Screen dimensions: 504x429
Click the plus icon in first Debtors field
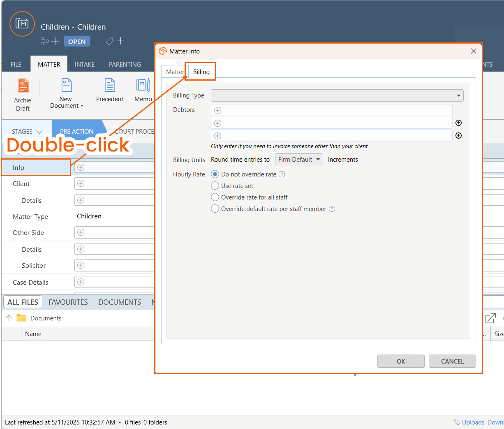[218, 110]
